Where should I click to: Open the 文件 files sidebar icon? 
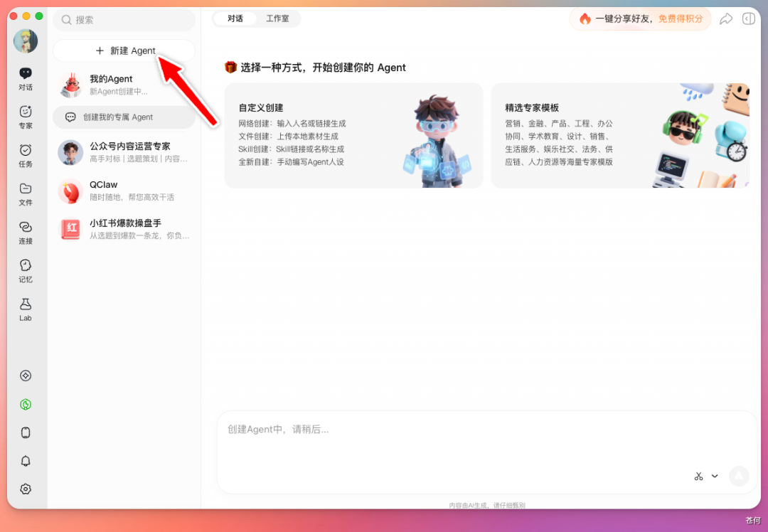26,194
